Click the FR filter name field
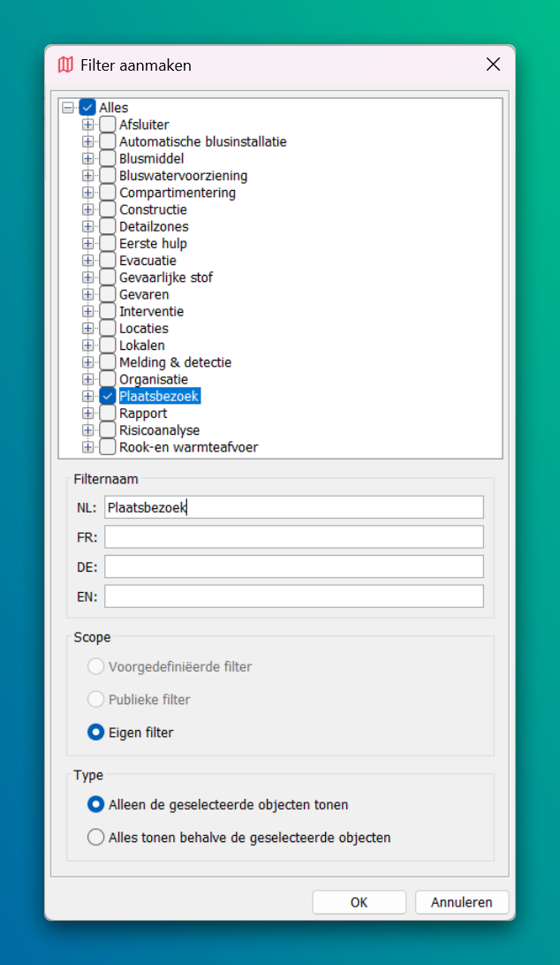The image size is (560, 965). click(x=293, y=536)
